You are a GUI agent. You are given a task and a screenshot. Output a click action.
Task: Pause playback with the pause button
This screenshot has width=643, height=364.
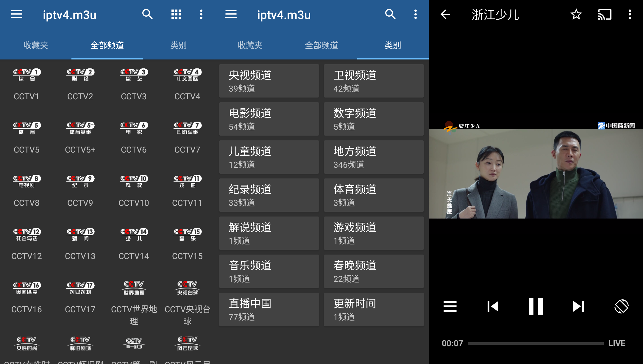(535, 306)
